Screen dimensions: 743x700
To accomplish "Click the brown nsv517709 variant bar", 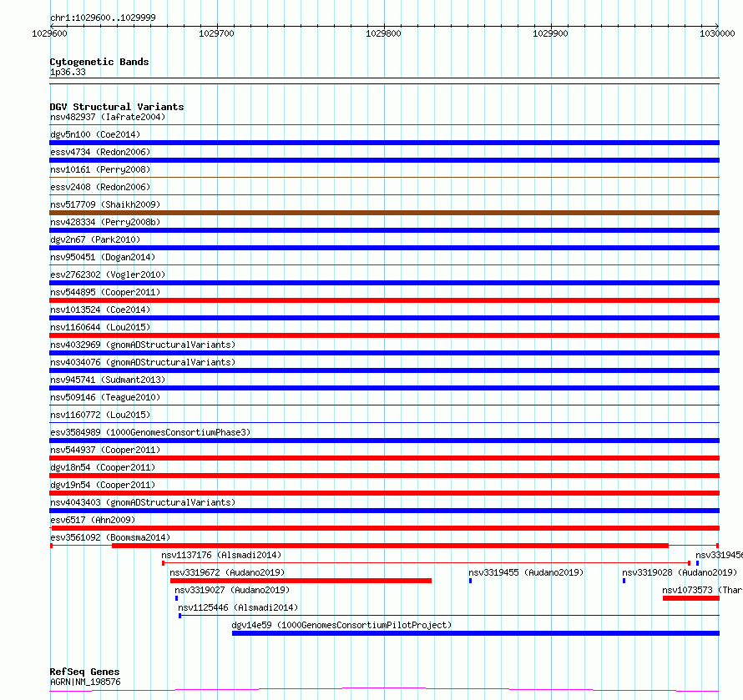I will [384, 213].
